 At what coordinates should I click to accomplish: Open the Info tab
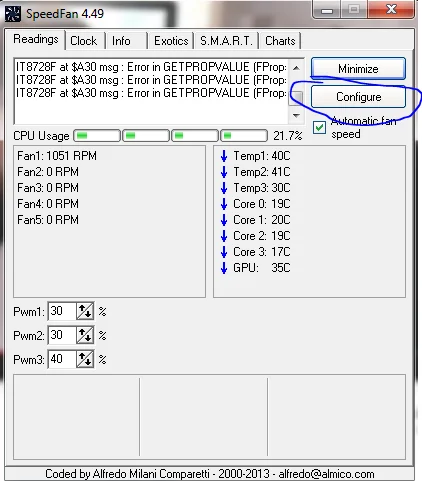pyautogui.click(x=121, y=41)
